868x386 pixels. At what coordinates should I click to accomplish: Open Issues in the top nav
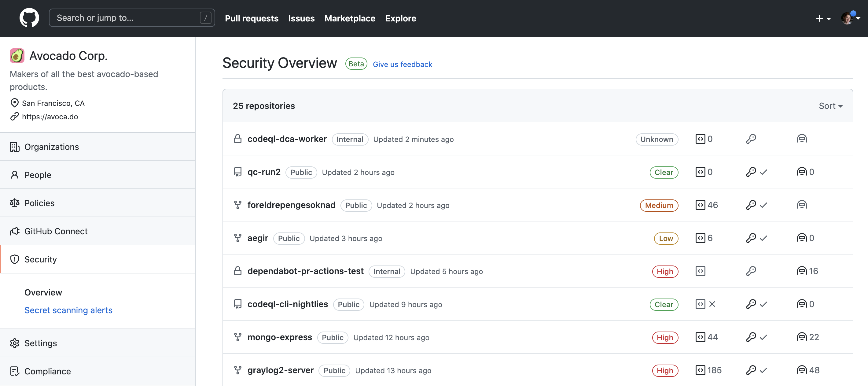click(x=301, y=18)
